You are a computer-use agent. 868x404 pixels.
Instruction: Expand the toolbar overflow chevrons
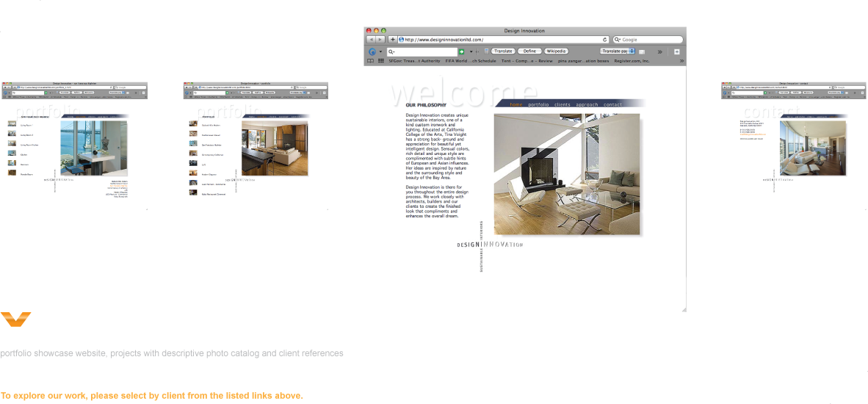[660, 51]
